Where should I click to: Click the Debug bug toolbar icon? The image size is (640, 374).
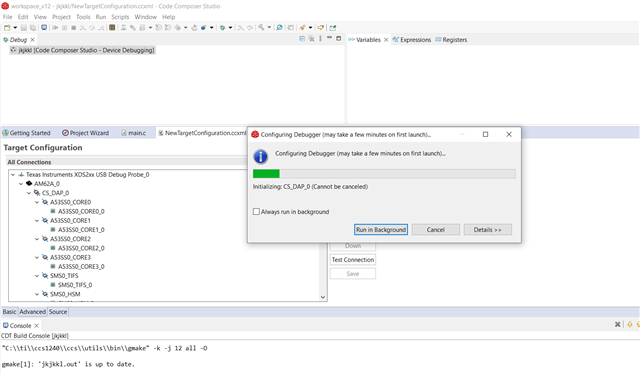pyautogui.click(x=222, y=28)
